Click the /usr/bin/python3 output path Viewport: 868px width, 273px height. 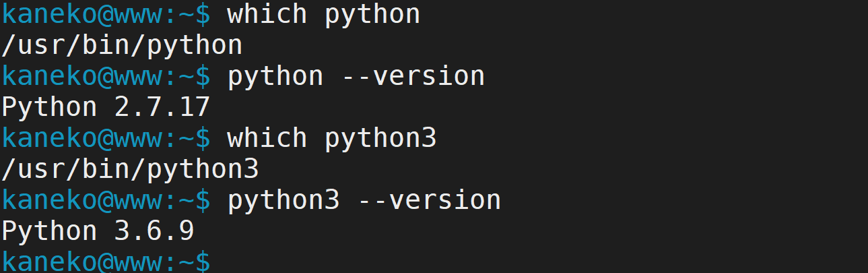tap(130, 169)
